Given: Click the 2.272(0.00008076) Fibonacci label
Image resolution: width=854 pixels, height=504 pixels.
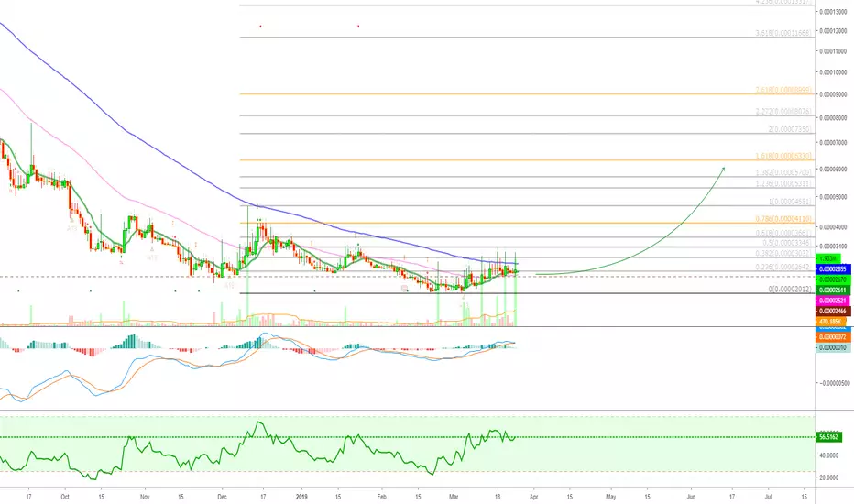Looking at the screenshot, I should pos(783,112).
